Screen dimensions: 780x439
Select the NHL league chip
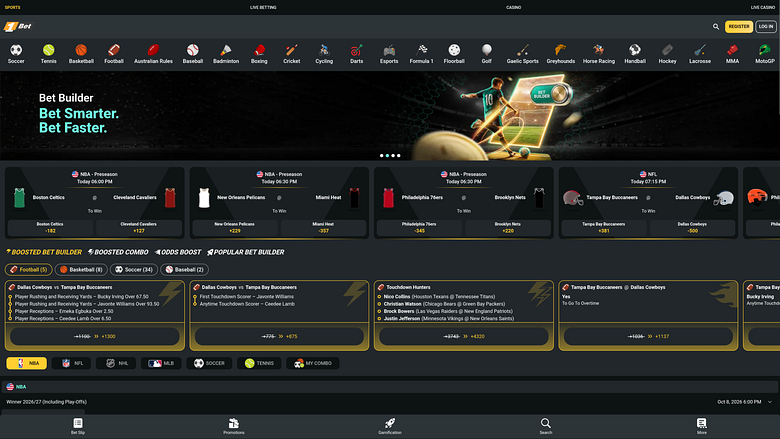[x=116, y=363]
